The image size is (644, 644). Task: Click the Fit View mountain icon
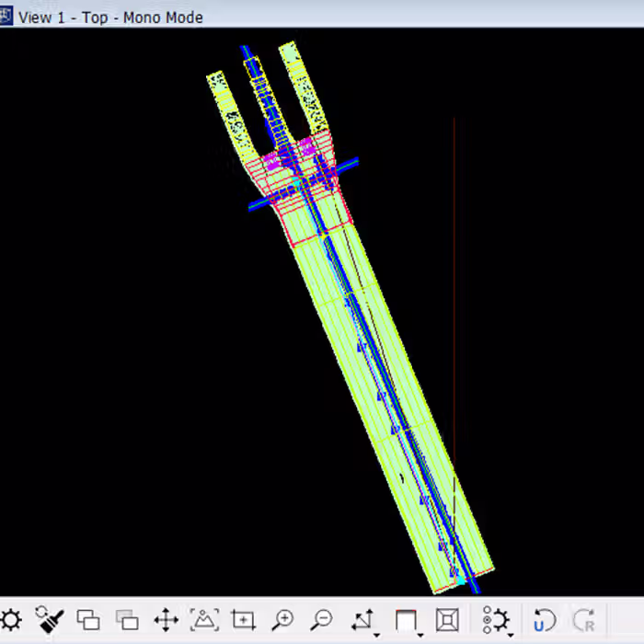coord(204,619)
